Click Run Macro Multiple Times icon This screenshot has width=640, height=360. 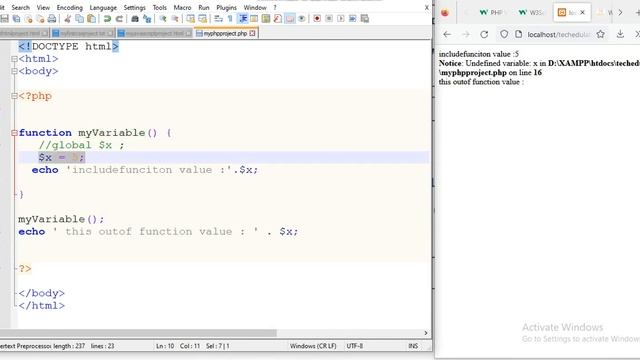[x=353, y=19]
